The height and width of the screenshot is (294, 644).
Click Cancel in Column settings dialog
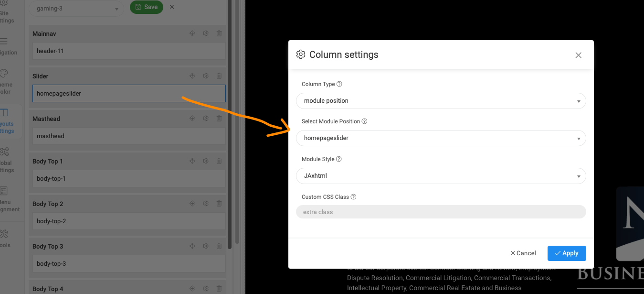click(523, 253)
